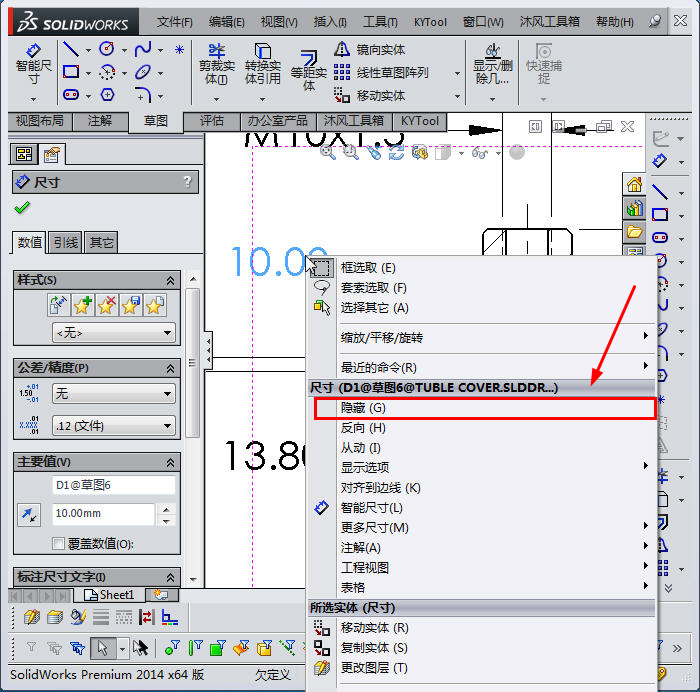The height and width of the screenshot is (692, 700).
Task: Click the add style star icon
Action: click(82, 305)
